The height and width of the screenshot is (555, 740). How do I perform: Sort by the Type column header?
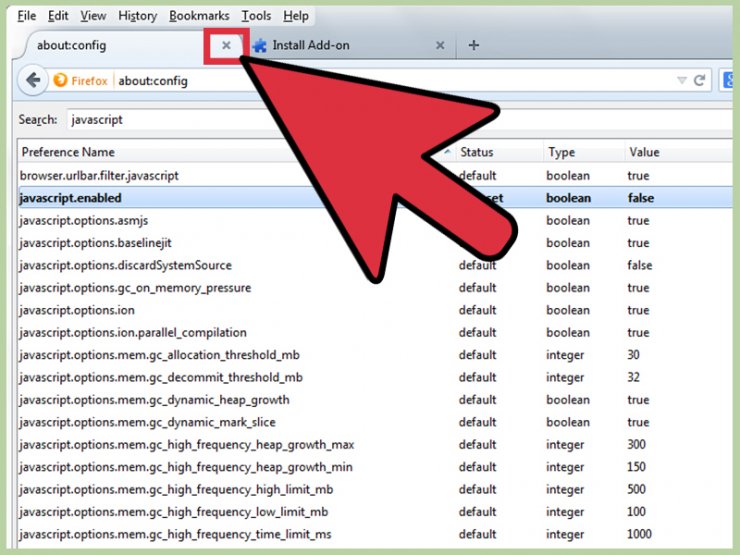tap(584, 152)
